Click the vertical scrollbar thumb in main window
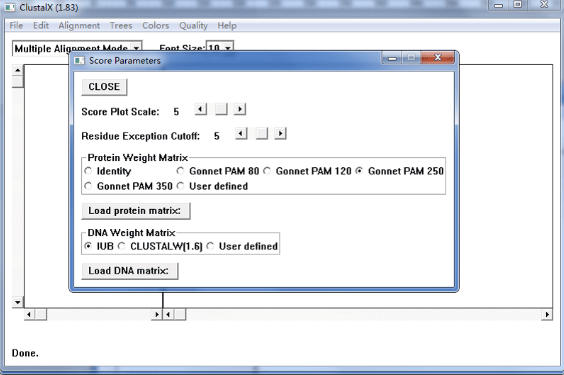Screen dimensions: 564x375 [18, 81]
